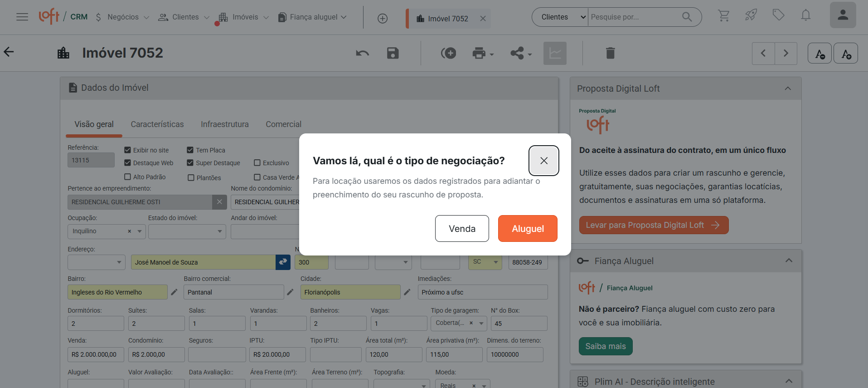The height and width of the screenshot is (388, 868).
Task: Open the notifications bell icon
Action: pos(805,16)
